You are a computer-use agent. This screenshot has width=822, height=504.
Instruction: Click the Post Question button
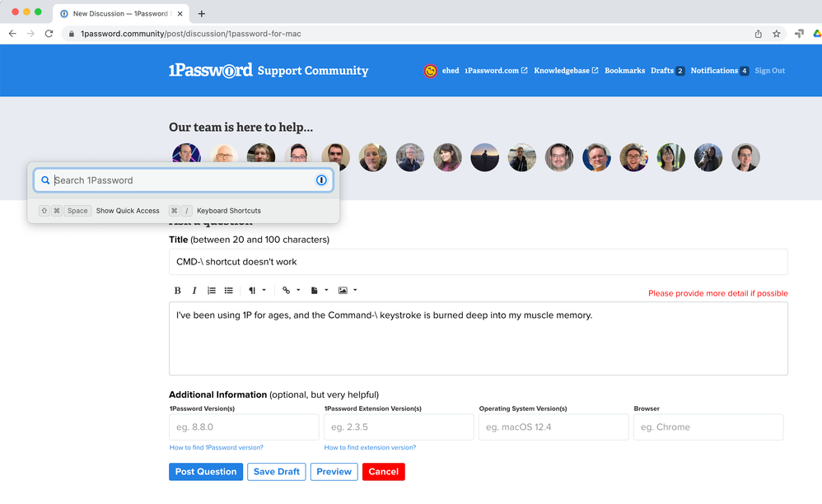(206, 472)
